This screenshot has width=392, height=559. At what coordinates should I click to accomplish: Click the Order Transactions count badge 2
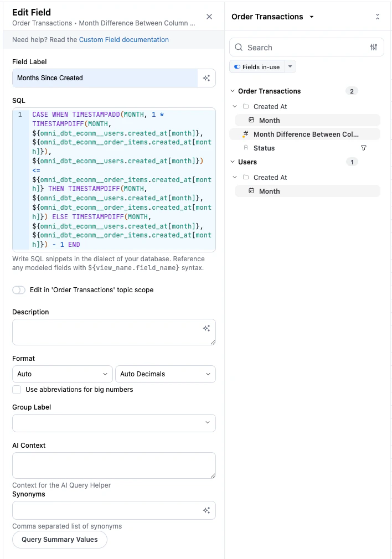coord(352,91)
